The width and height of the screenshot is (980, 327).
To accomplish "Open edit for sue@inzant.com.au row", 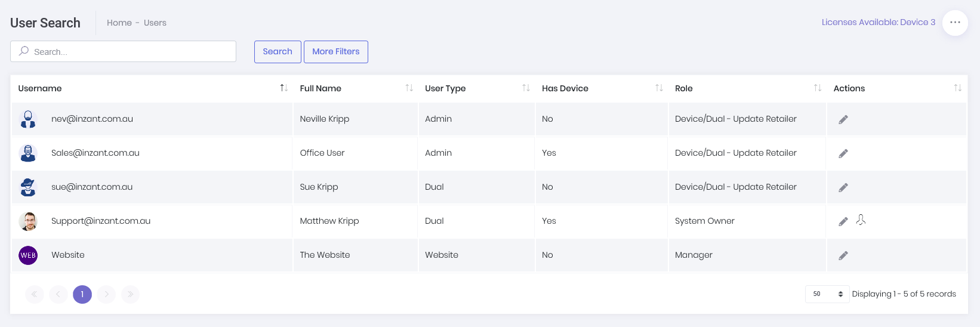I will click(843, 187).
